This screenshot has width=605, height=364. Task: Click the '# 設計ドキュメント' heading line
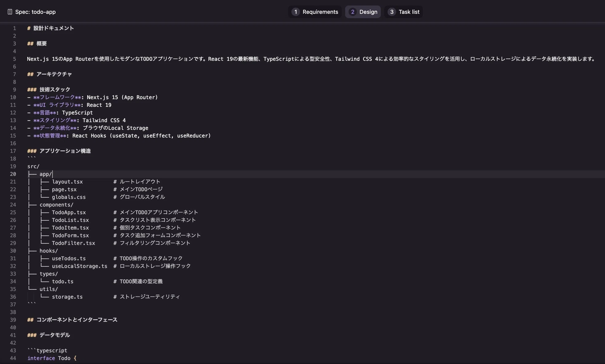coord(50,28)
